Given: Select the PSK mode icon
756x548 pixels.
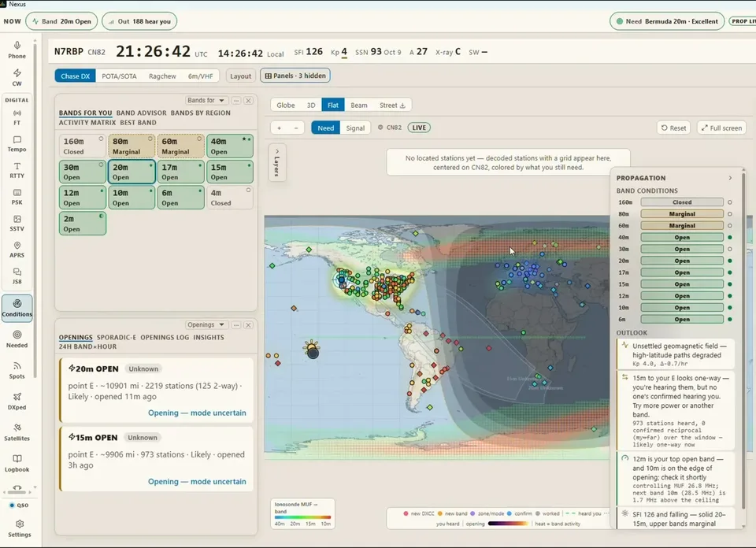Looking at the screenshot, I should [x=17, y=197].
